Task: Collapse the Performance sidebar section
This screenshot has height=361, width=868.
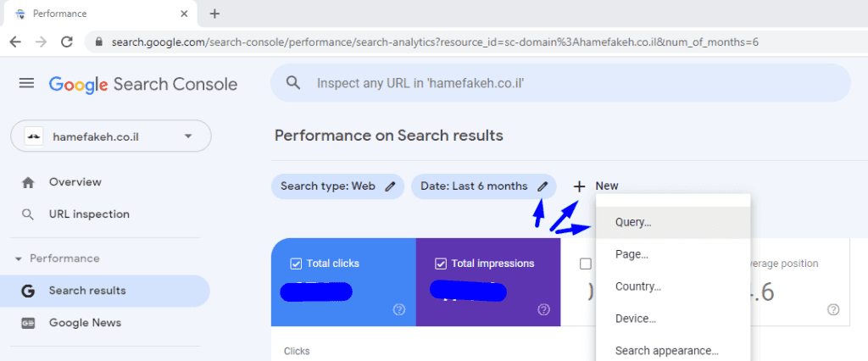Action: coord(19,258)
